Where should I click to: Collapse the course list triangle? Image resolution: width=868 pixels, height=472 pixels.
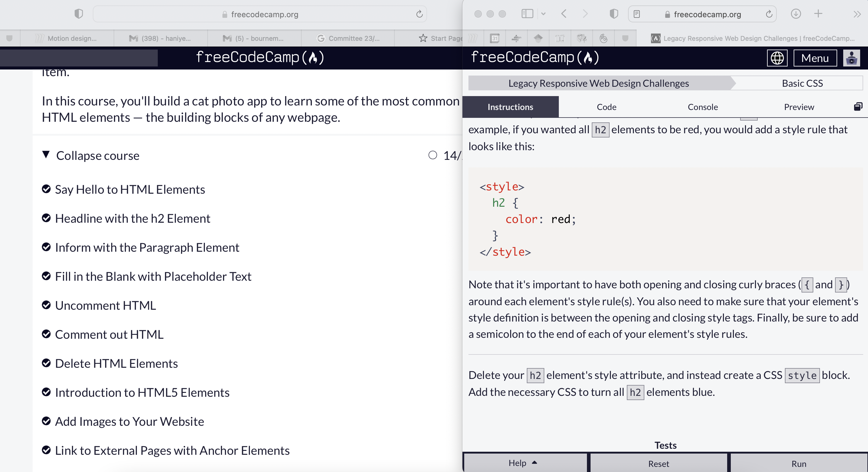[x=46, y=155]
